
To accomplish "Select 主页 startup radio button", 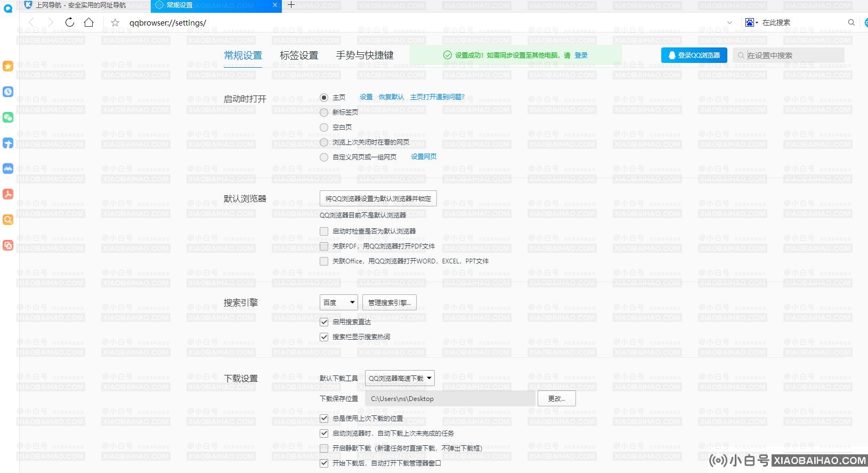I will tap(324, 98).
